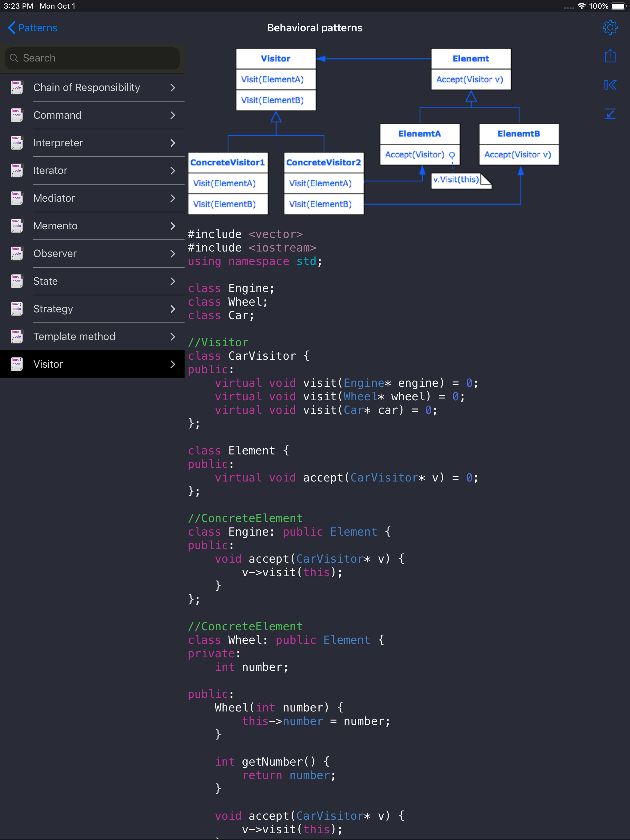Tap the locked Observer pattern icon
Image resolution: width=630 pixels, height=840 pixels.
16,253
